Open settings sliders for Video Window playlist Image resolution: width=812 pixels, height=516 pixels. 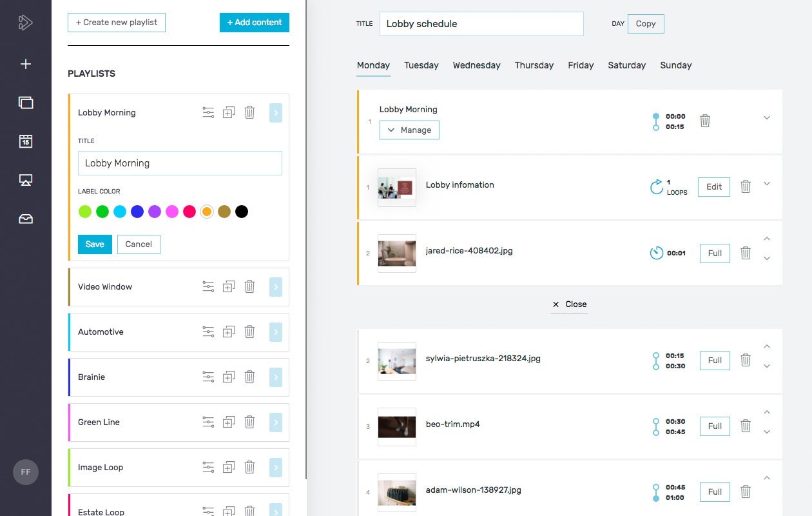pos(208,287)
